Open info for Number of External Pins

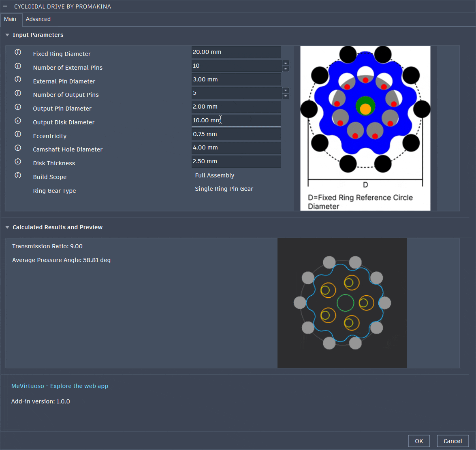(x=18, y=66)
